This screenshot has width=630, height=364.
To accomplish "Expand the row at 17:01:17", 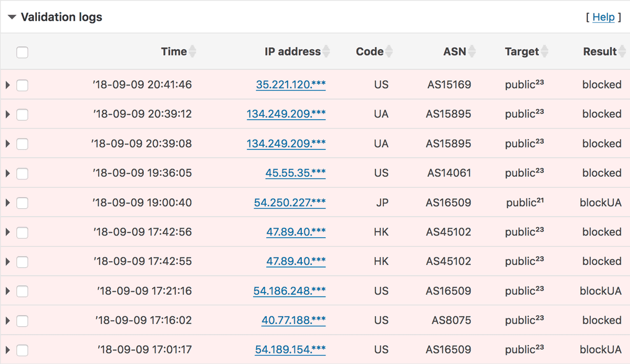I will (x=7, y=349).
